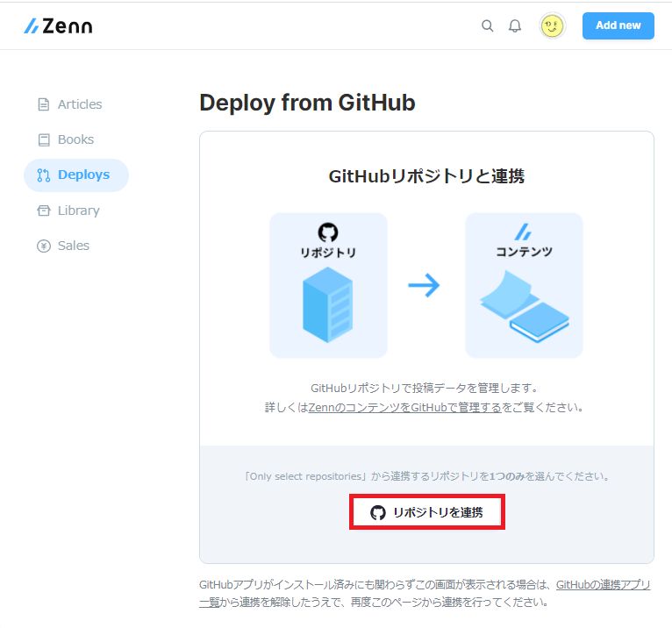Click the Articles document icon
Viewport: 672px width, 628px height.
click(x=44, y=104)
